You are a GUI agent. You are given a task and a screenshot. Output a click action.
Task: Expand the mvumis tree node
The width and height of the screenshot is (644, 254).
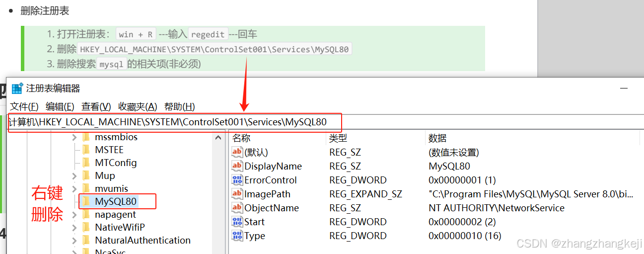[74, 188]
